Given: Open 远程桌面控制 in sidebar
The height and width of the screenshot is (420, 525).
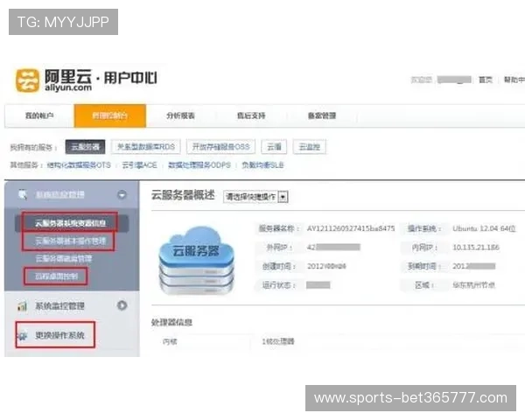Looking at the screenshot, I should 56,276.
